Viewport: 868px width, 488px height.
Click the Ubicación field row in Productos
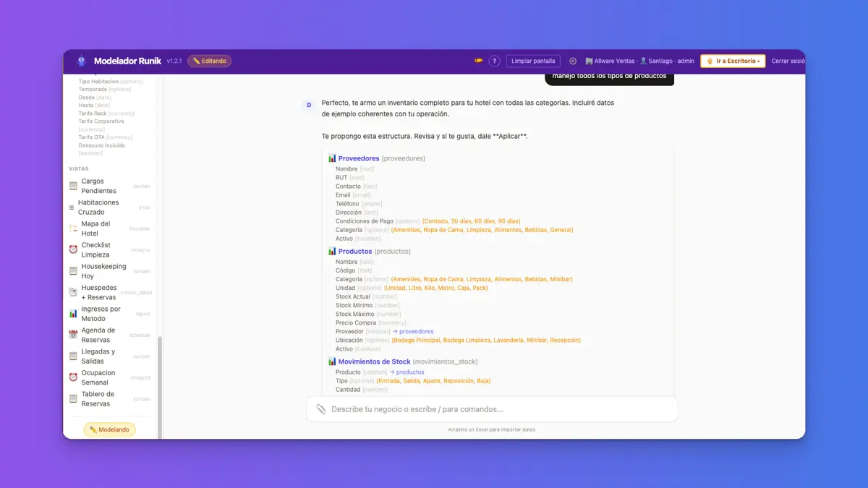tap(458, 341)
